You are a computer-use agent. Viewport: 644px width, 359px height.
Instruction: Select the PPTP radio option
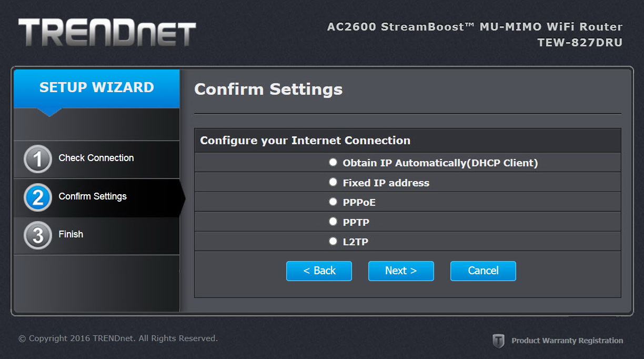click(x=333, y=222)
